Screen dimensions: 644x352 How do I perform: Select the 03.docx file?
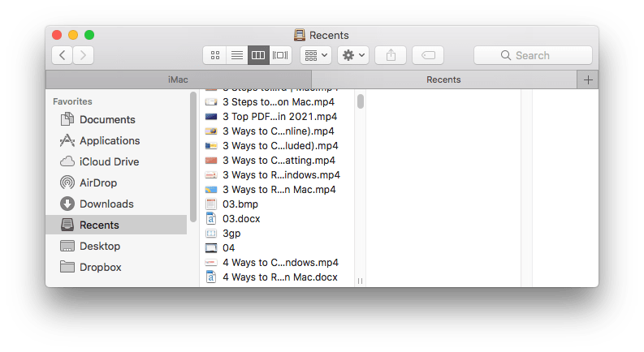(x=276, y=219)
